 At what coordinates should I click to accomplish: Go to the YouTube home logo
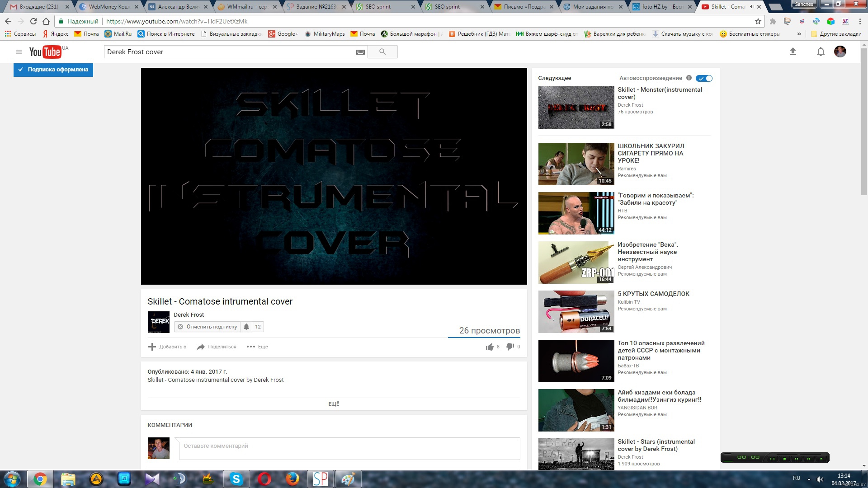click(45, 52)
